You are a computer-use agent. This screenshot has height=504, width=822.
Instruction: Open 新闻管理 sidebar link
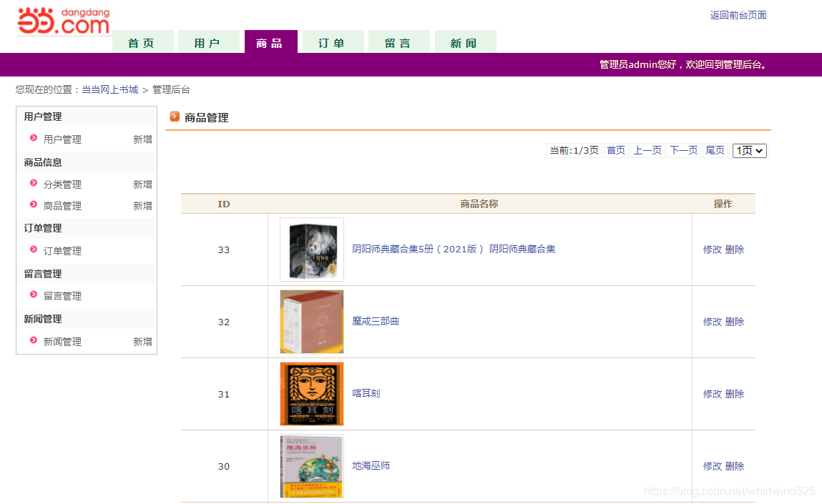click(x=62, y=342)
